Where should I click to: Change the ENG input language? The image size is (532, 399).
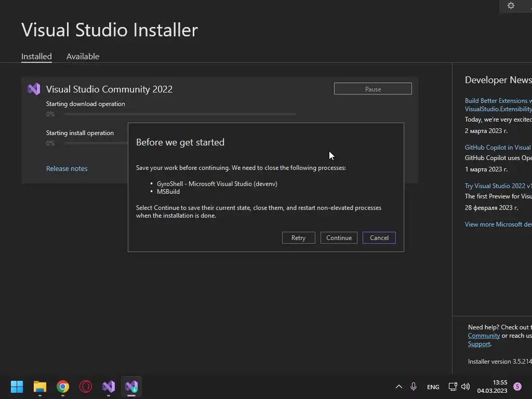pos(433,387)
